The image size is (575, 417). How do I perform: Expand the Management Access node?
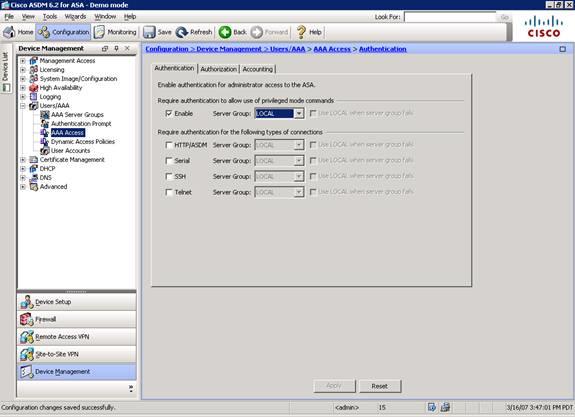(23, 61)
